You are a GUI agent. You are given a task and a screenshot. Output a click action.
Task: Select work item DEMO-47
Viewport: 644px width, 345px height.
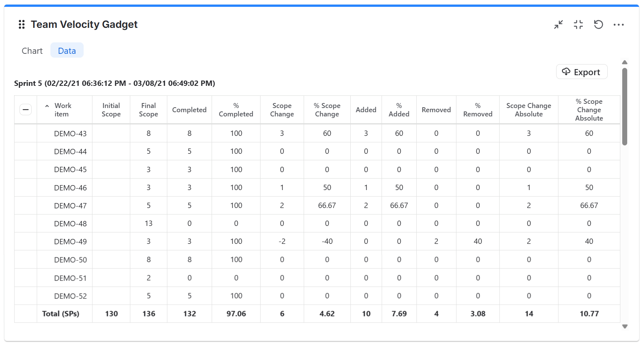point(70,206)
